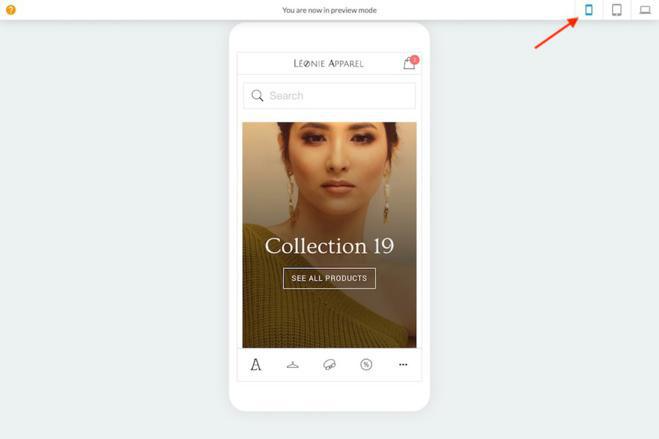
Task: Open the letter A tab in bottom navigation
Action: tap(256, 365)
